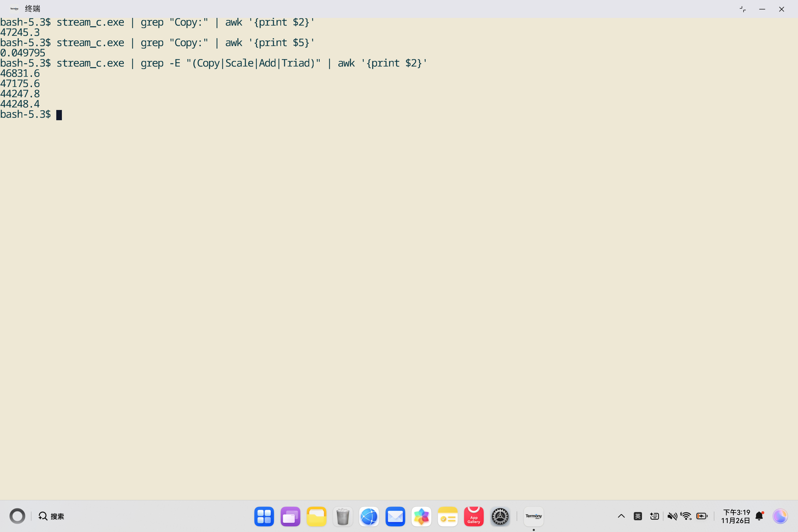Open the purple multi-window app
Image resolution: width=798 pixels, height=532 pixels.
pyautogui.click(x=290, y=516)
